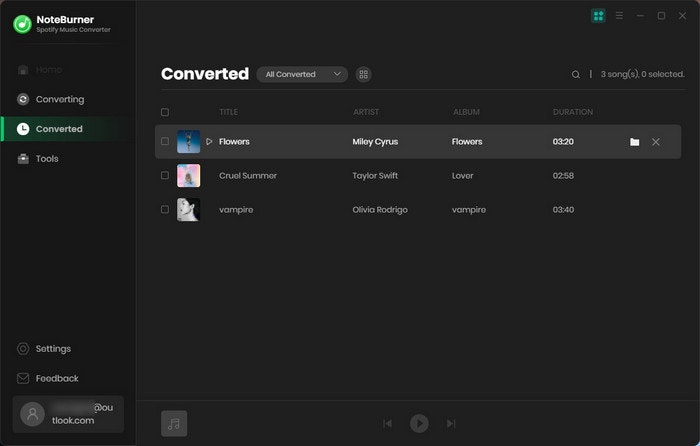This screenshot has width=700, height=446.
Task: Click the Lover album cell
Action: point(462,175)
